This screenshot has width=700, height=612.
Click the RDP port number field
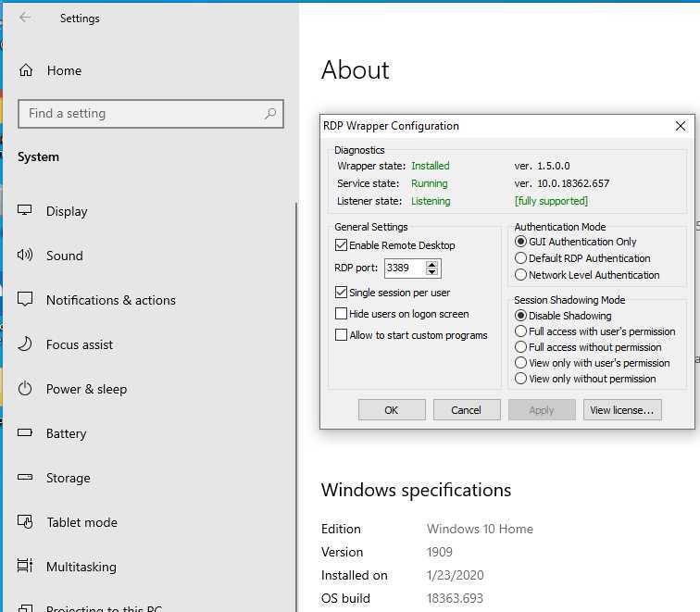point(406,268)
